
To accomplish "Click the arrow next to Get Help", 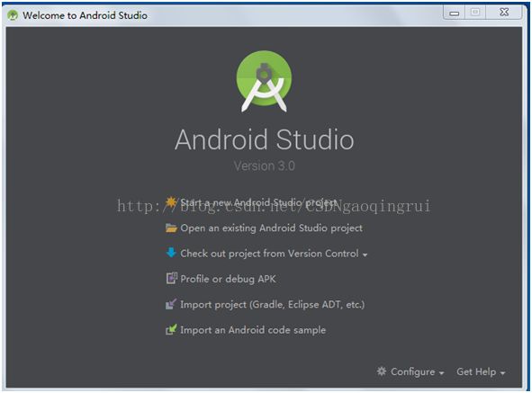I will pos(502,373).
